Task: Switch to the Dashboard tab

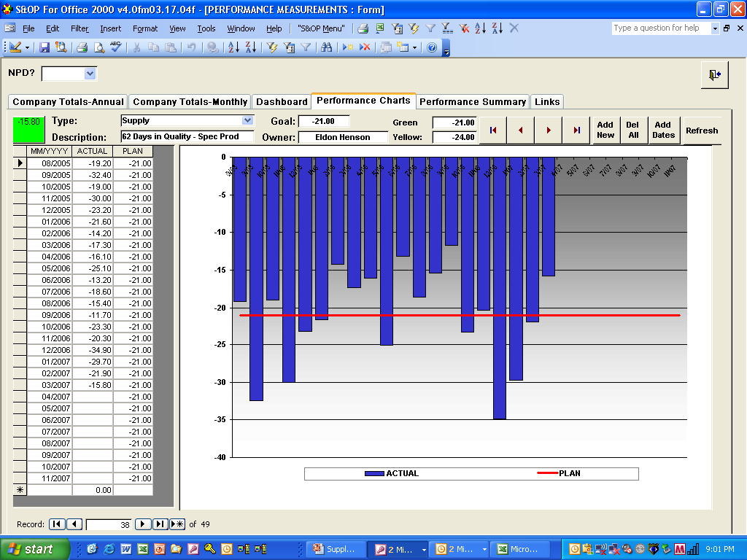Action: (282, 102)
